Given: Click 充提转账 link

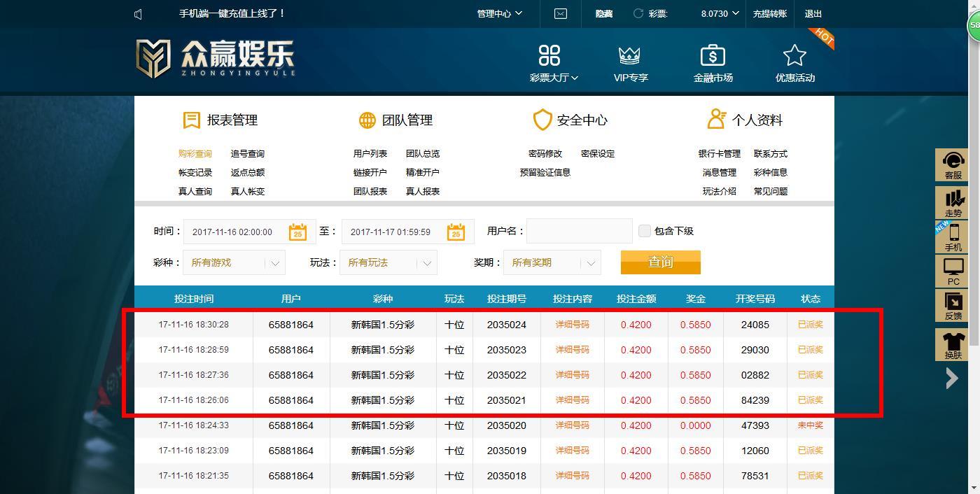Looking at the screenshot, I should tap(770, 13).
